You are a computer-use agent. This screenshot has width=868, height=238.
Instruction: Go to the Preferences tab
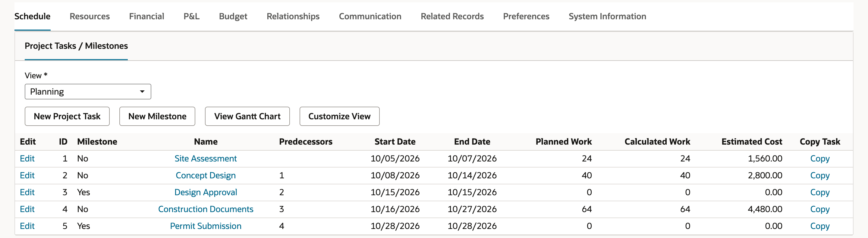526,16
